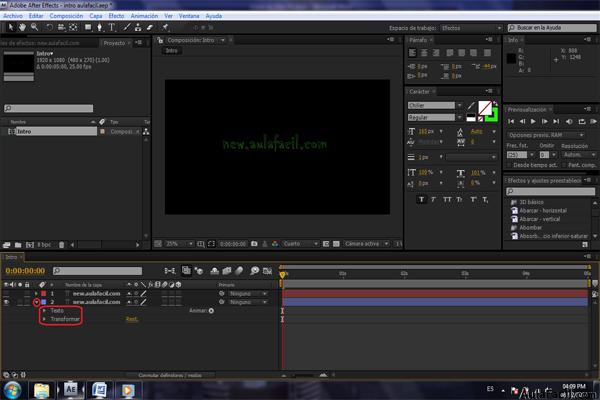Click 'Conmutar definidores / modos' button

coord(170,375)
